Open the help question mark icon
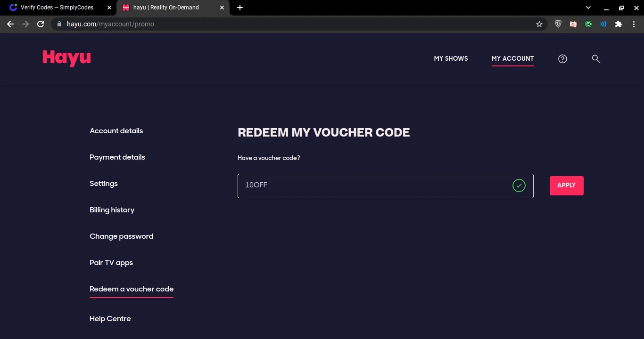This screenshot has height=339, width=644. [562, 59]
